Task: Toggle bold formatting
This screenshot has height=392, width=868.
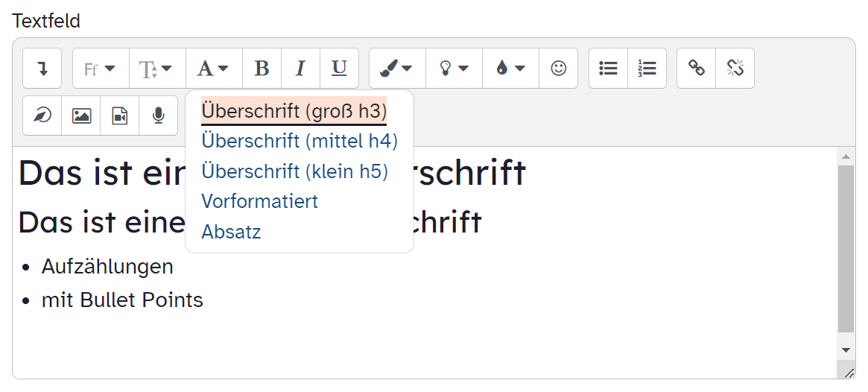Action: [262, 69]
